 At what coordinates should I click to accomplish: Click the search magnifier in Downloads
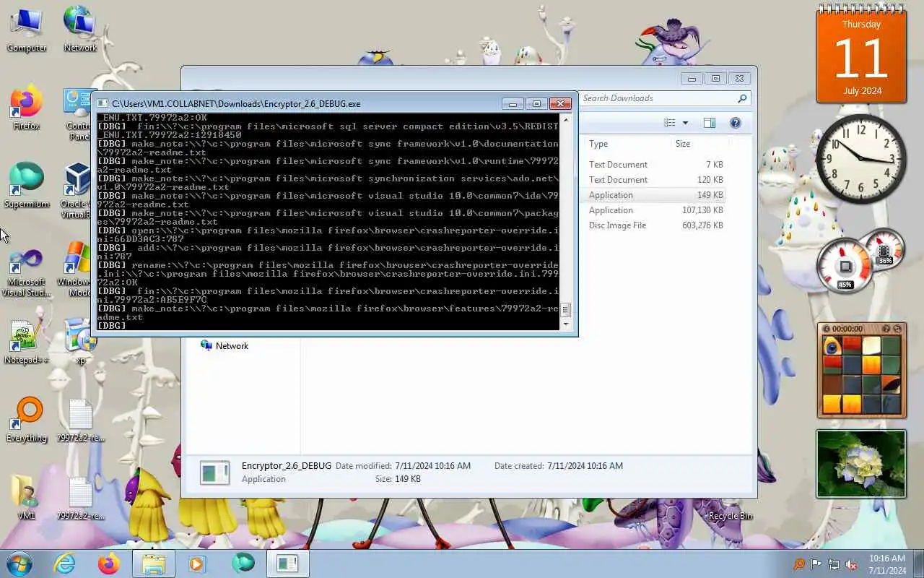tap(742, 98)
